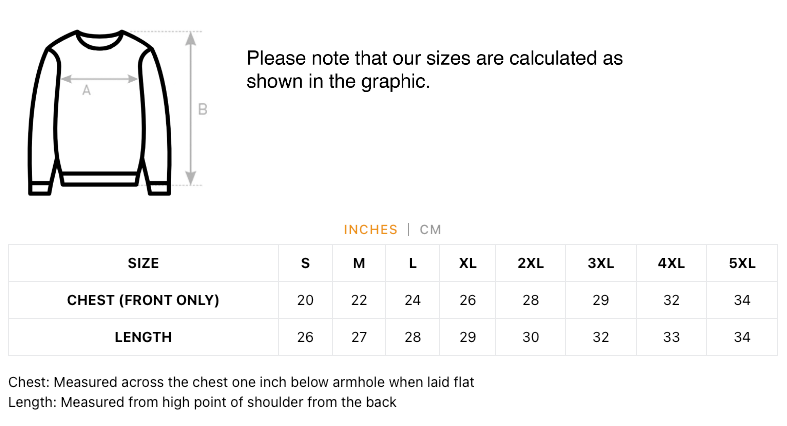
Task: Click the letter A label on diagram
Action: tap(86, 91)
